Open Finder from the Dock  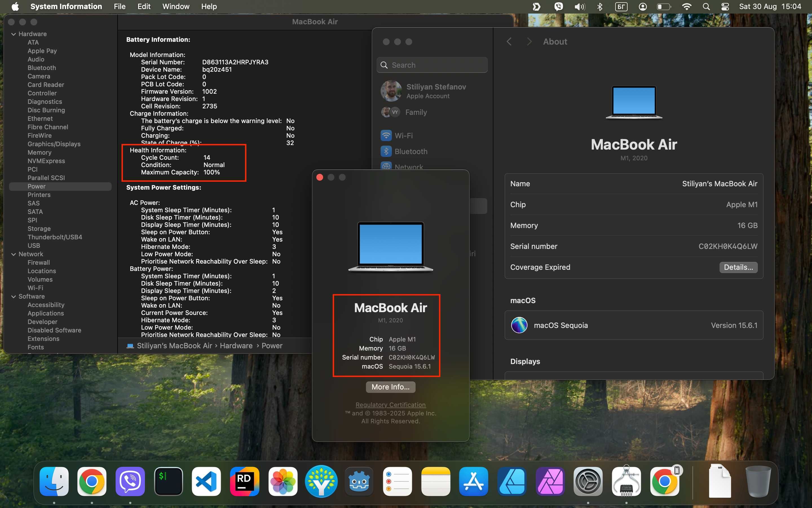click(54, 481)
